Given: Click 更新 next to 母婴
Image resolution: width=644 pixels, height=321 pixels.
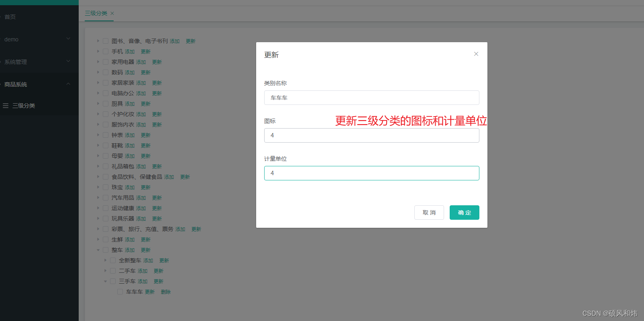Looking at the screenshot, I should tap(146, 156).
